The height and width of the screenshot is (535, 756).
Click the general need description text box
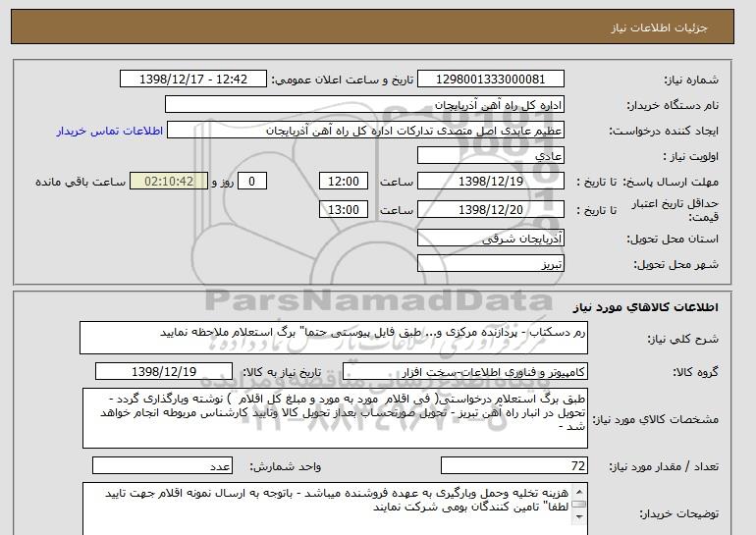pyautogui.click(x=334, y=339)
